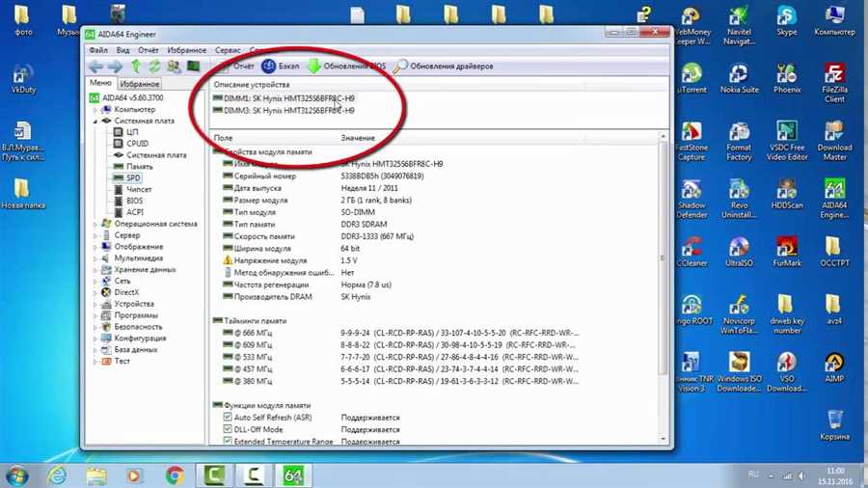Click the Forward navigation arrow in AIDA64 toolbar
This screenshot has height=488, width=868.
pos(115,67)
